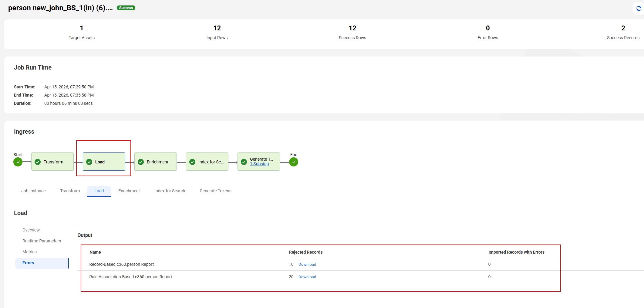This screenshot has width=644, height=308.
Task: Switch to the Transform tab
Action: pyautogui.click(x=70, y=191)
